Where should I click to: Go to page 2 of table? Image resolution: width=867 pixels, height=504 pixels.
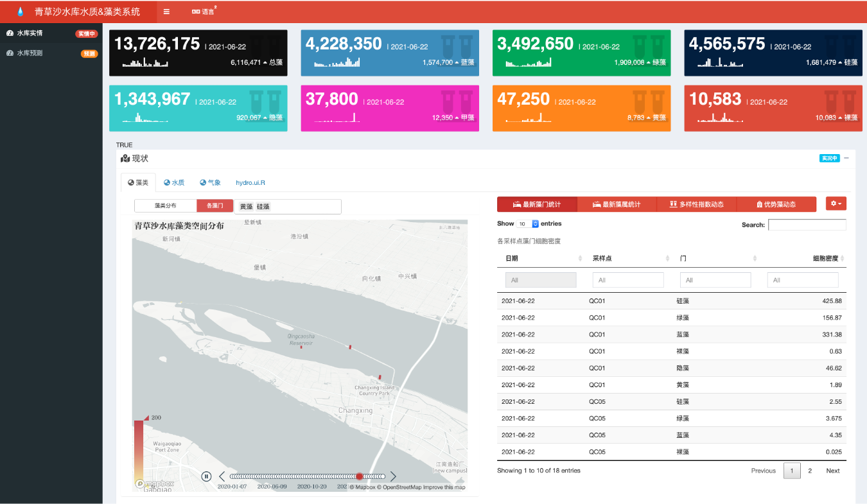pyautogui.click(x=810, y=471)
